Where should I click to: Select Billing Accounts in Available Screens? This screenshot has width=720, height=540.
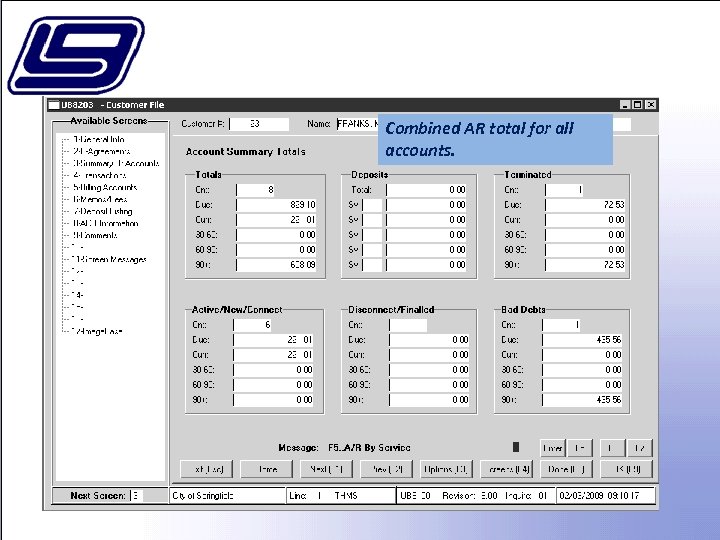coord(105,187)
